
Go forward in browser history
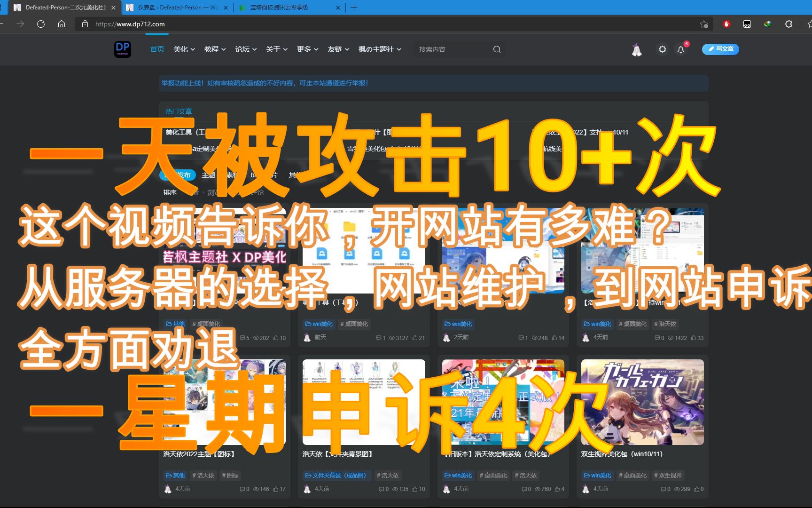(20, 24)
